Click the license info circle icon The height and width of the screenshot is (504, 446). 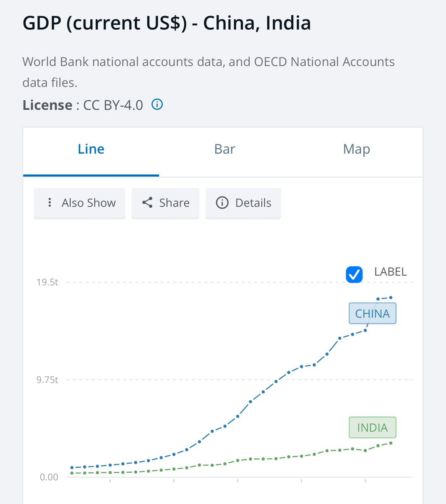pyautogui.click(x=157, y=104)
